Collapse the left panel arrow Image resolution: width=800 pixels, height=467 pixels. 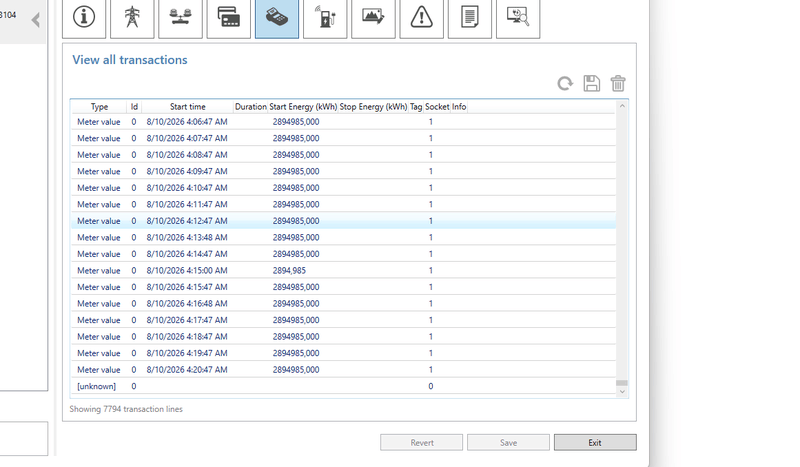(35, 20)
